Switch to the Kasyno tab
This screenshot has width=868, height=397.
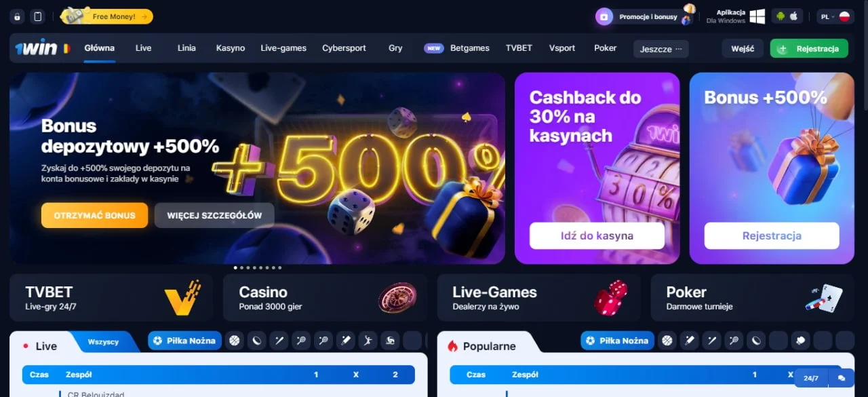coord(231,48)
